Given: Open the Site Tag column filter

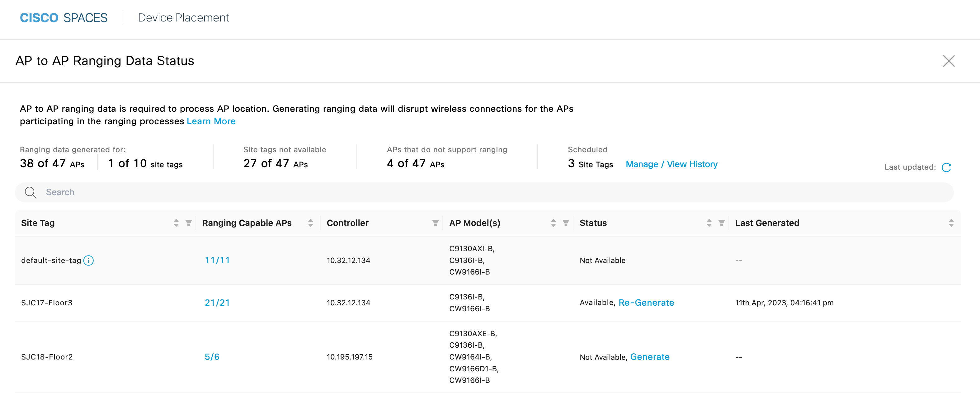Looking at the screenshot, I should pyautogui.click(x=188, y=223).
